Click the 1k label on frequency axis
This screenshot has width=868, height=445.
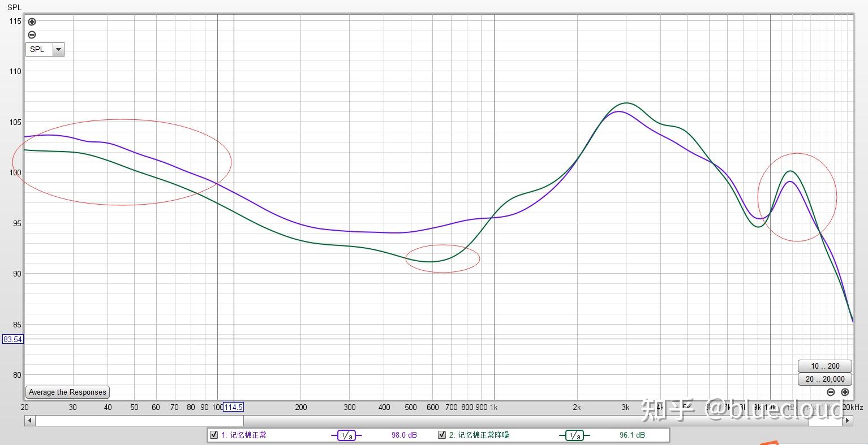point(493,407)
